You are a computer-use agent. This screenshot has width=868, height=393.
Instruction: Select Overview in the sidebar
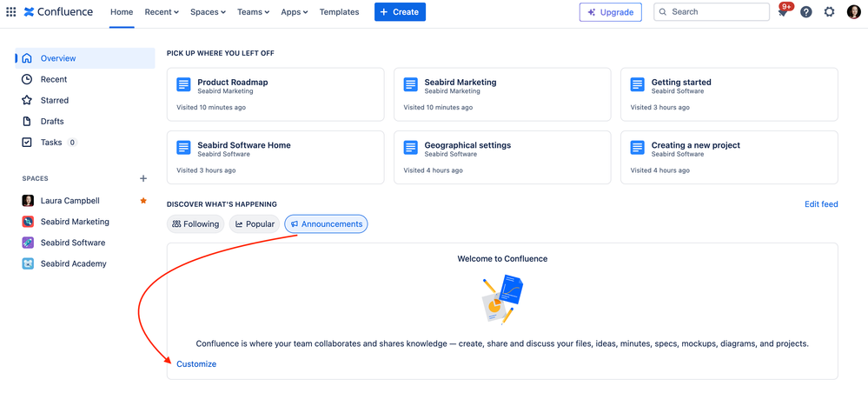tap(85, 58)
